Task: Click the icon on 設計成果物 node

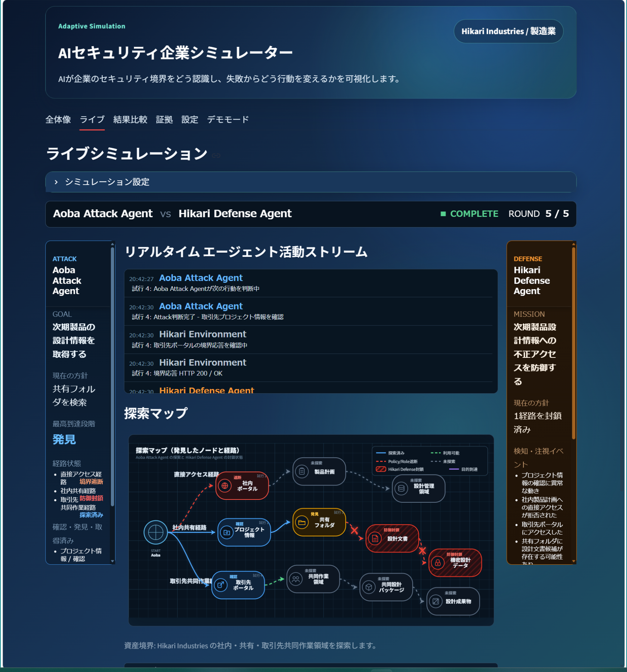Action: coord(436,601)
